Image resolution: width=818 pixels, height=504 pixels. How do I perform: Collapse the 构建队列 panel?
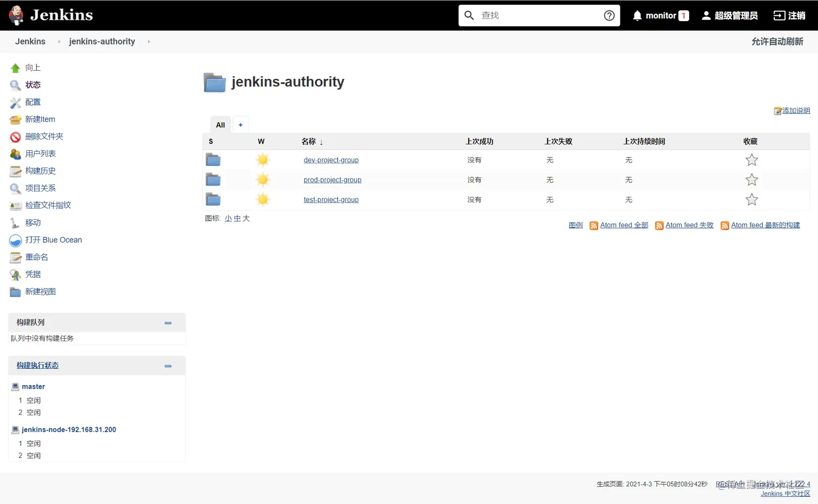pyautogui.click(x=168, y=323)
